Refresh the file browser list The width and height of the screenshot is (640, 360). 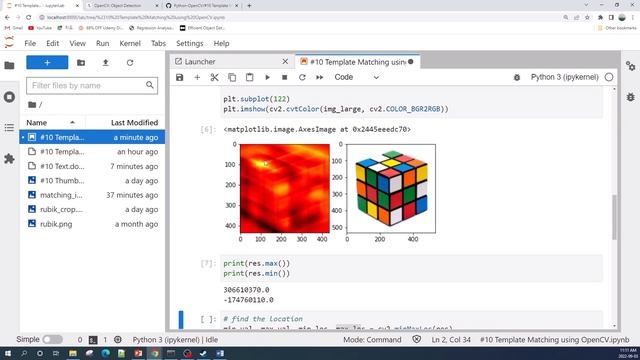tap(130, 62)
